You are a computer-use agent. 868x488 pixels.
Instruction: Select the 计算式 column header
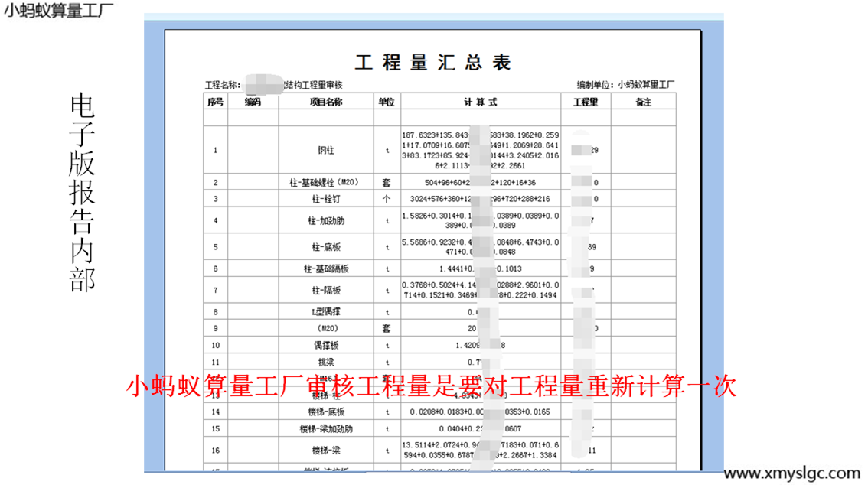480,102
